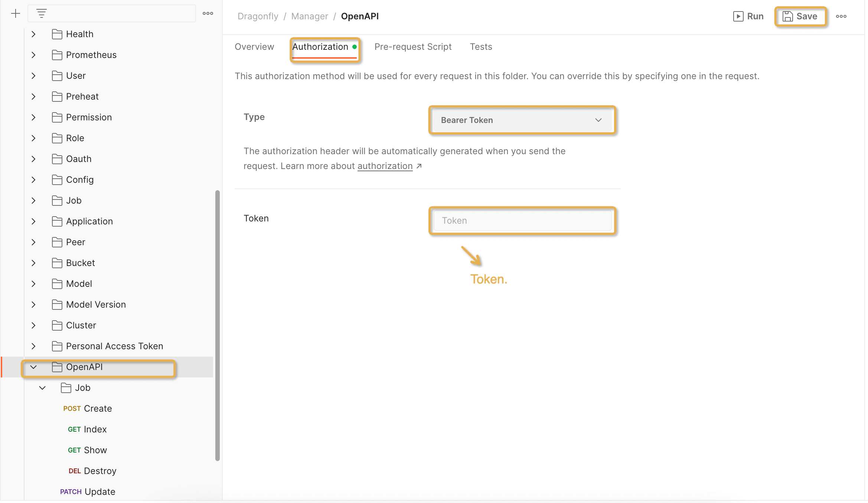Click the Preheat folder icon
Screen dimensions: 868x503
(x=57, y=97)
